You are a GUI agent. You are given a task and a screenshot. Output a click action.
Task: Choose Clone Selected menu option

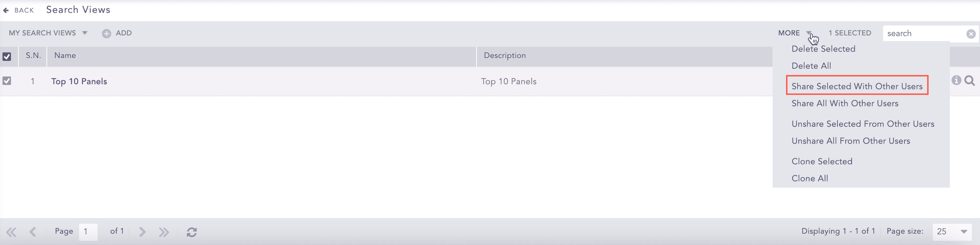coord(822,161)
